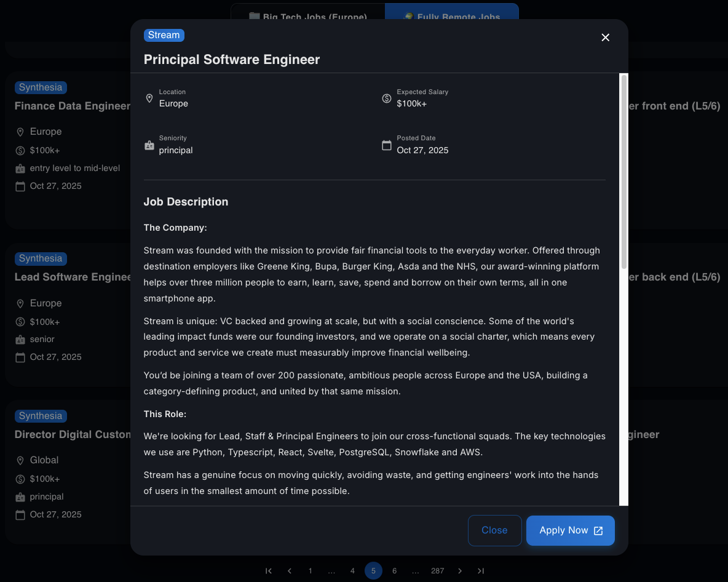Image resolution: width=728 pixels, height=582 pixels.
Task: Click salary icon on Lead Software Engineer card
Action: point(20,322)
